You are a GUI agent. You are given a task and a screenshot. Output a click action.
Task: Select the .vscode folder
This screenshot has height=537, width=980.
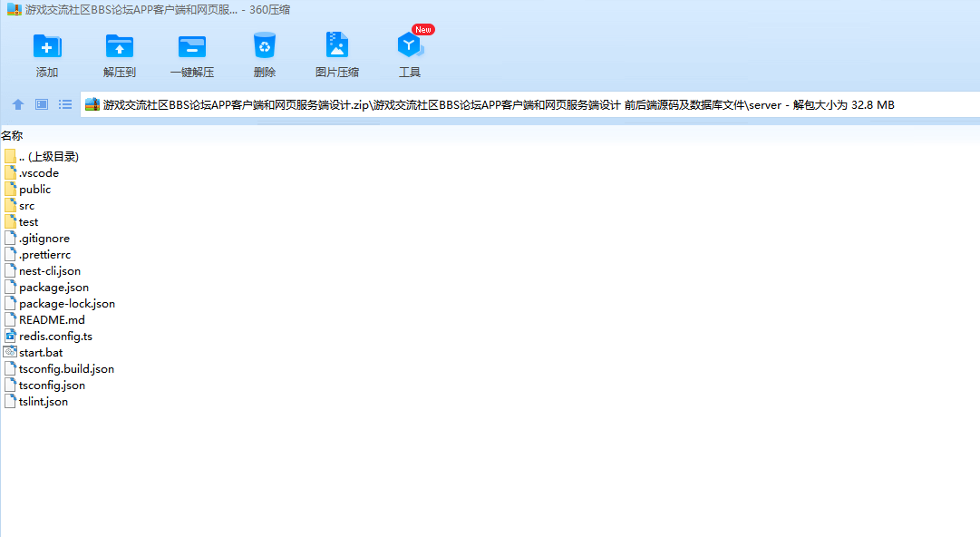(31, 172)
